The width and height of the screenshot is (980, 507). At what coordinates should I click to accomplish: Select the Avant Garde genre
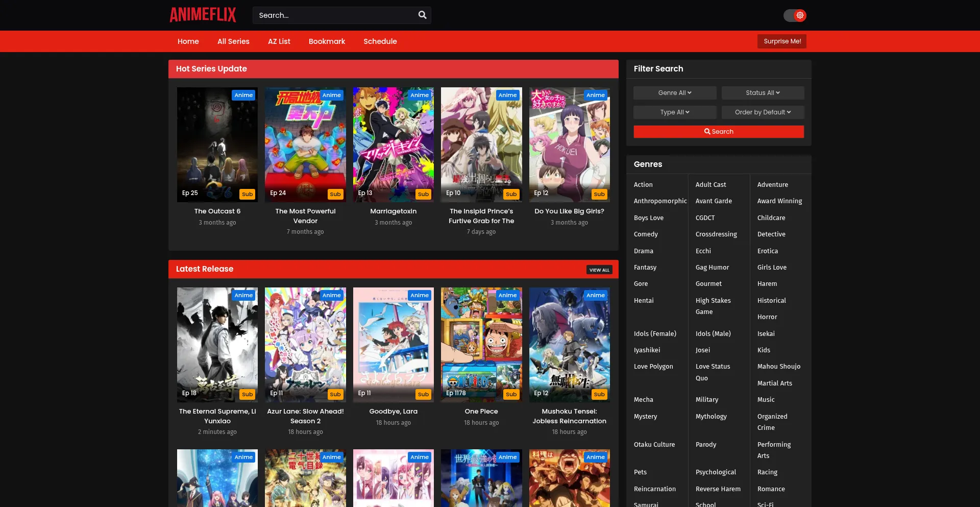[x=714, y=201]
